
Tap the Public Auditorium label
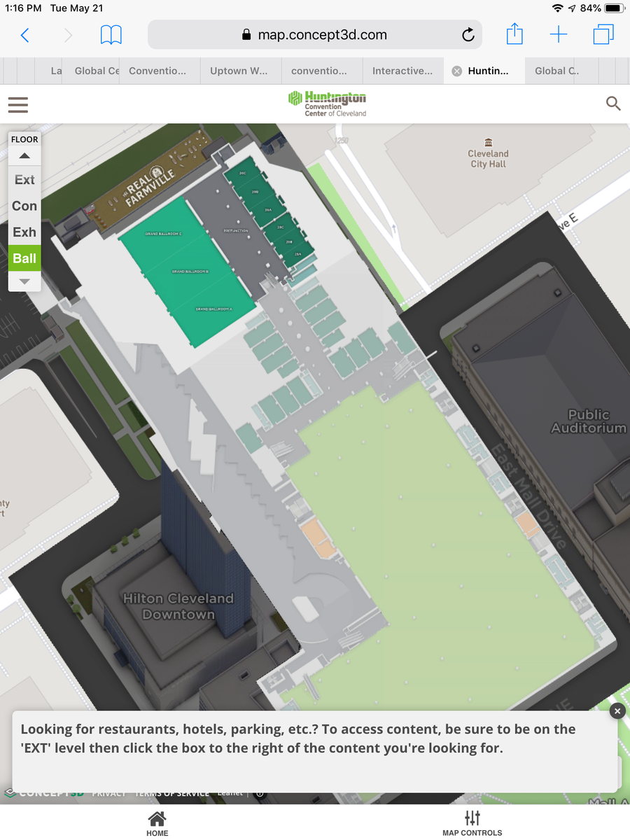[589, 421]
